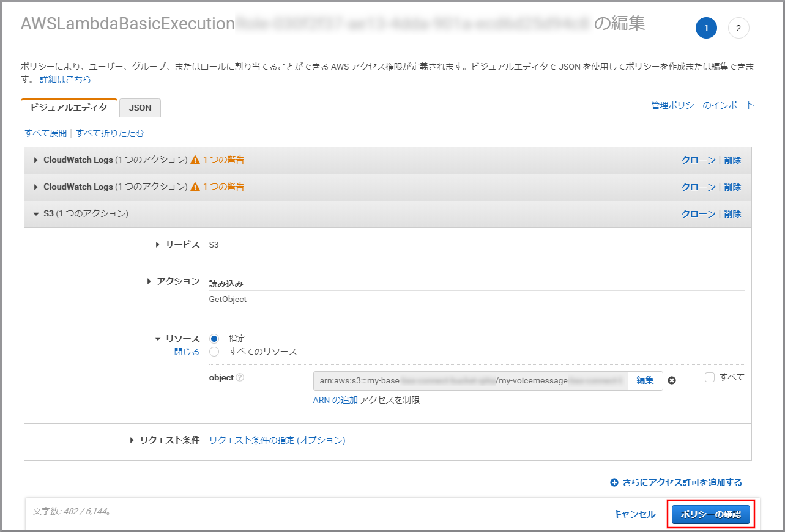Expand the first CloudWatch Logs section

(36, 160)
